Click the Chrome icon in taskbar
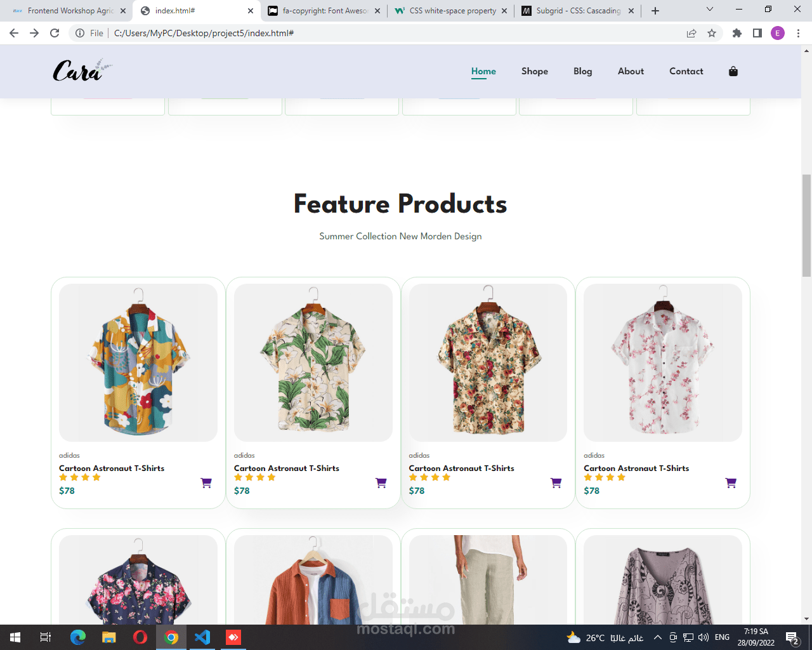 (x=171, y=637)
